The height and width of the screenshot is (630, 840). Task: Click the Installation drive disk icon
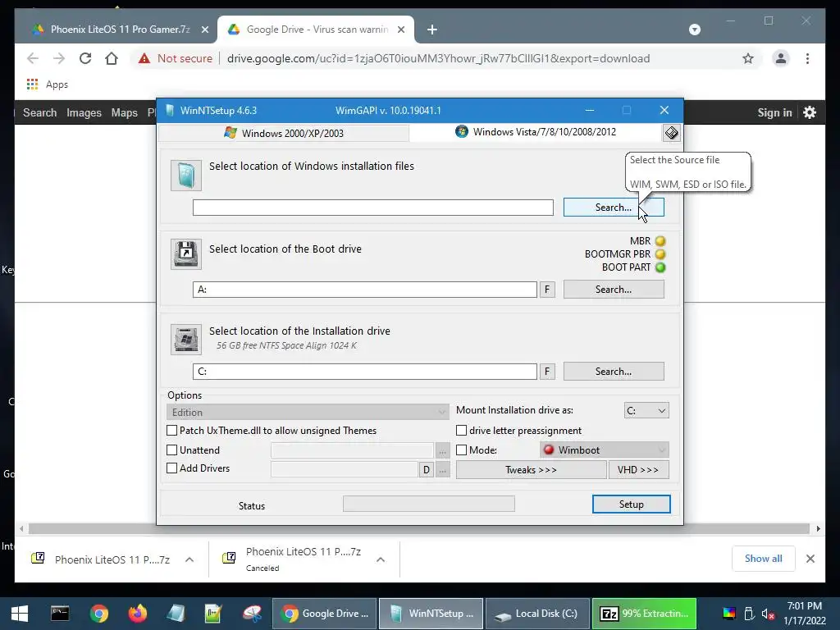[186, 339]
